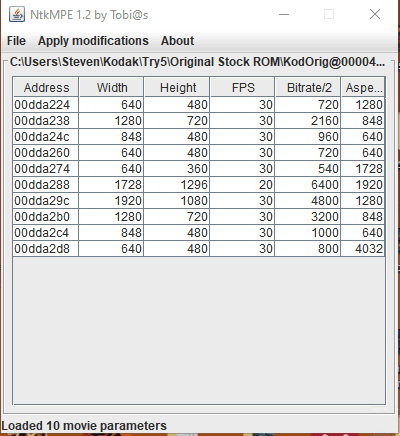Screen dimensions: 400x436
Task: Click the 'Loaded 10 movie parameters' status text
Action: (x=84, y=426)
